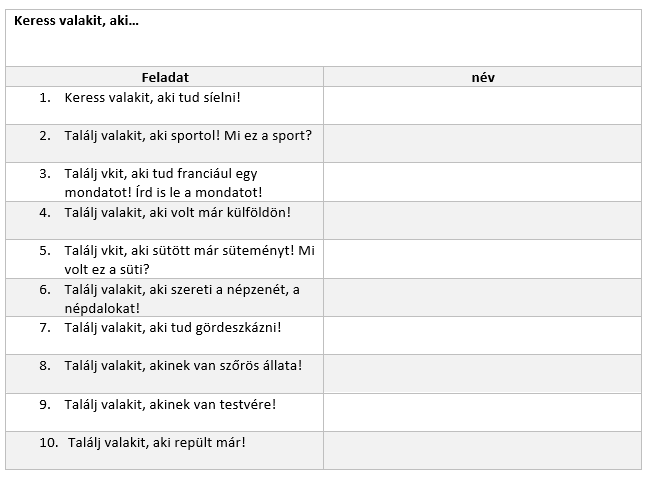Viewport: 650px width, 482px height.
Task: Click the 'név' column header
Action: [x=482, y=77]
